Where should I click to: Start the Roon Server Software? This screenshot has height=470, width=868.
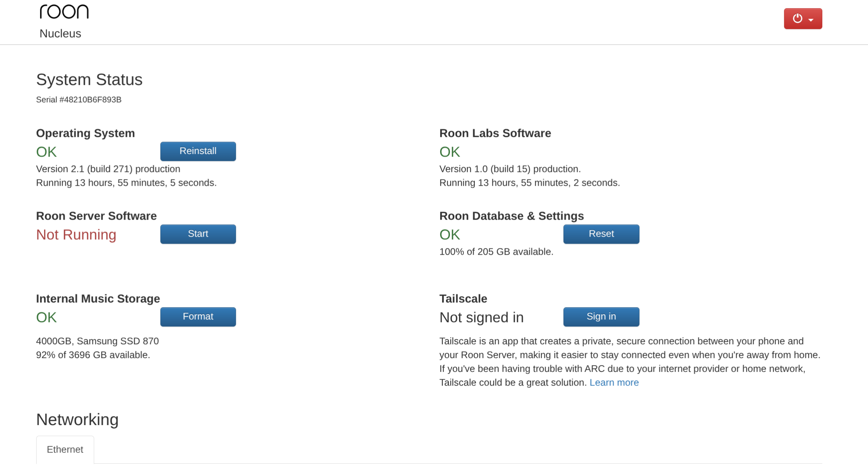click(198, 234)
